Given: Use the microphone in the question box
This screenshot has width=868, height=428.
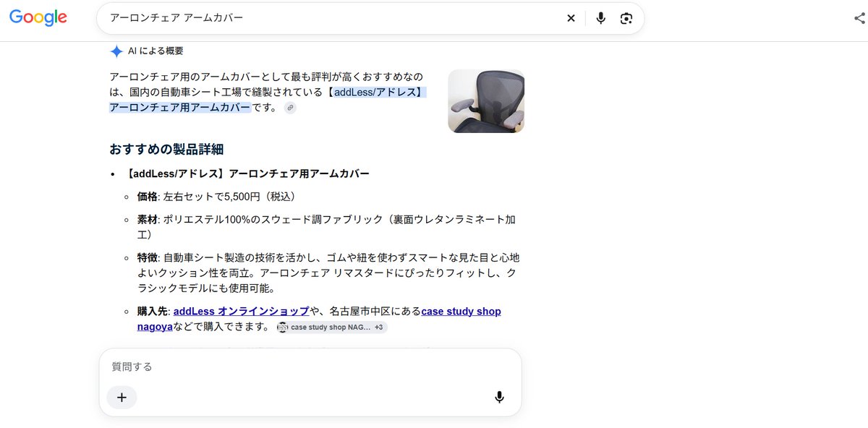Looking at the screenshot, I should pyautogui.click(x=499, y=397).
